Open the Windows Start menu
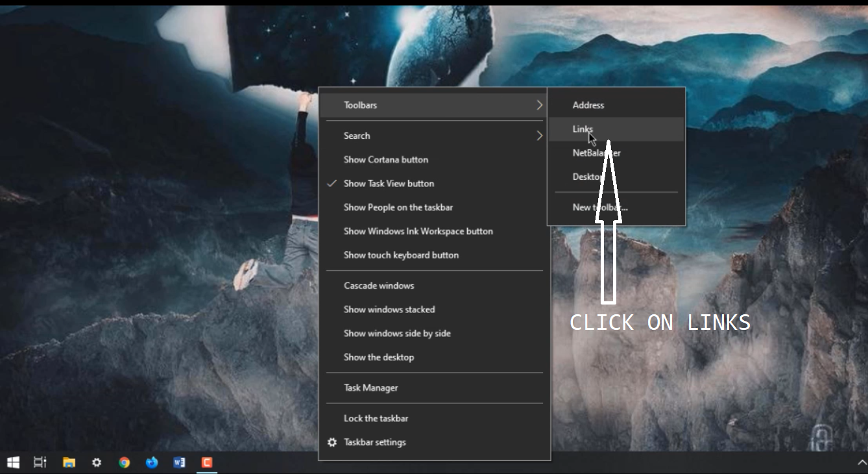Screen dimensions: 868x474 (x=13, y=462)
